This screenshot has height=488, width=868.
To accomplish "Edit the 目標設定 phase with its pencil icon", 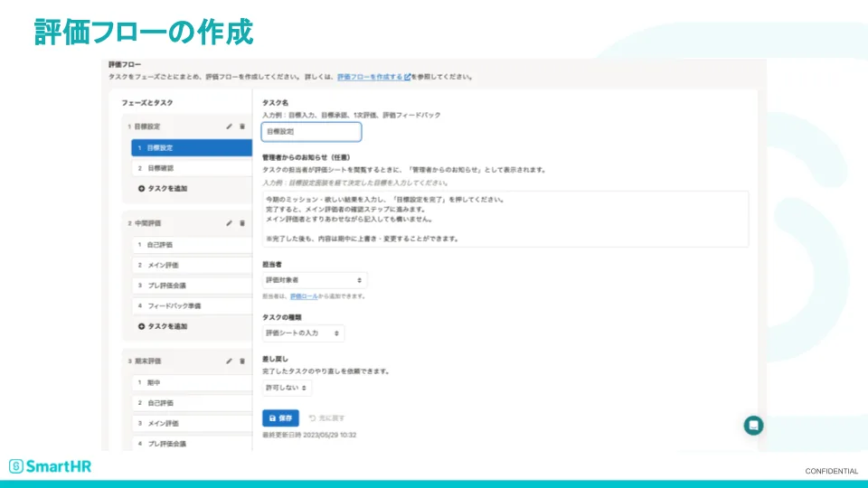I will click(229, 127).
